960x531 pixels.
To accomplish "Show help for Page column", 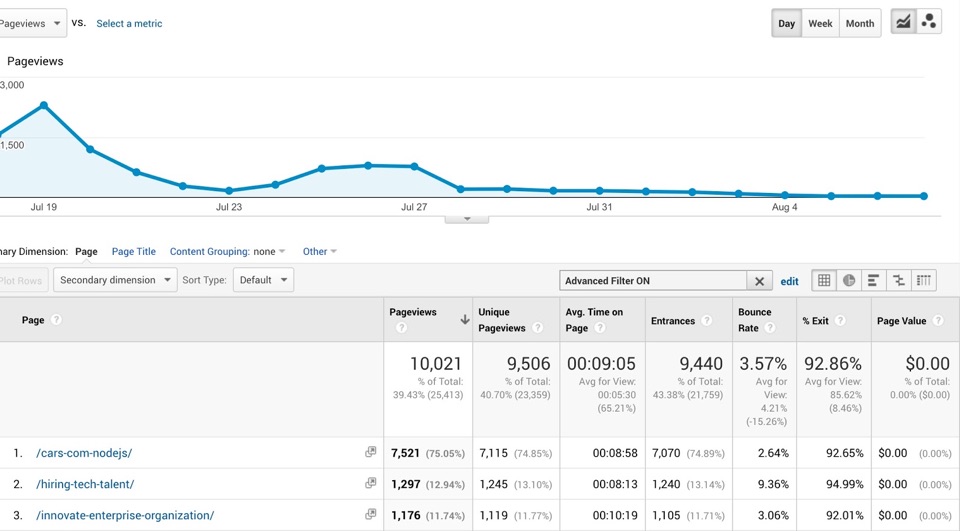I will point(56,320).
